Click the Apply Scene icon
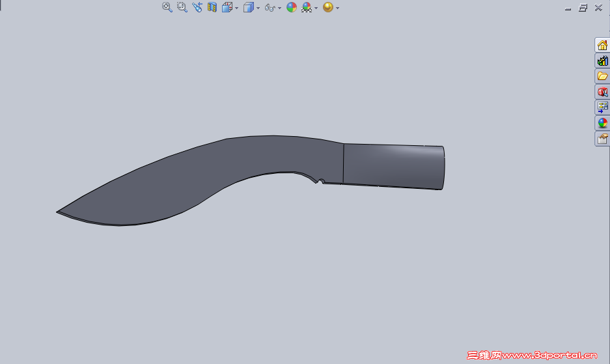Viewport: 610px width, 364px height. click(307, 7)
